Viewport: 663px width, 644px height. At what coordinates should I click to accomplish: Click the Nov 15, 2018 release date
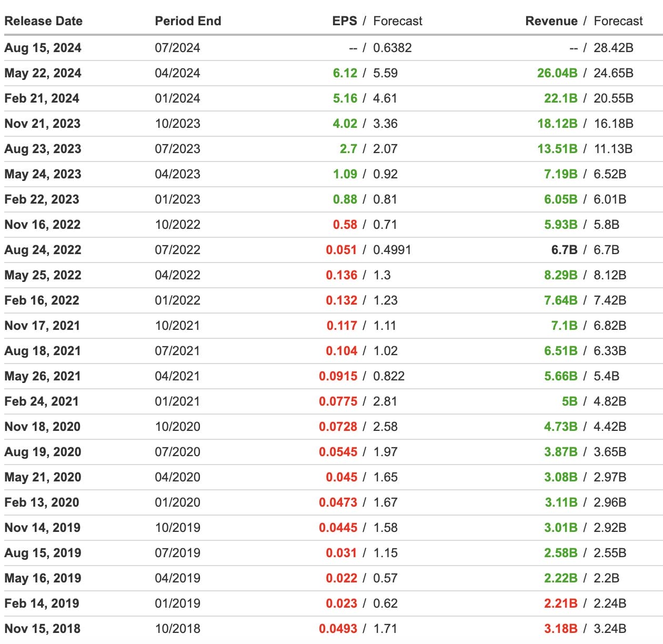coord(42,629)
